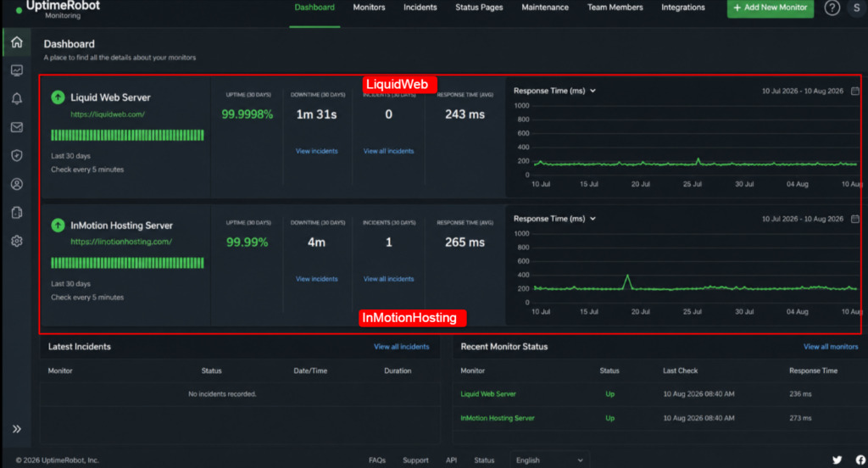Viewport: 868px width, 468px height.
Task: Click the Add New Monitor button
Action: click(771, 8)
